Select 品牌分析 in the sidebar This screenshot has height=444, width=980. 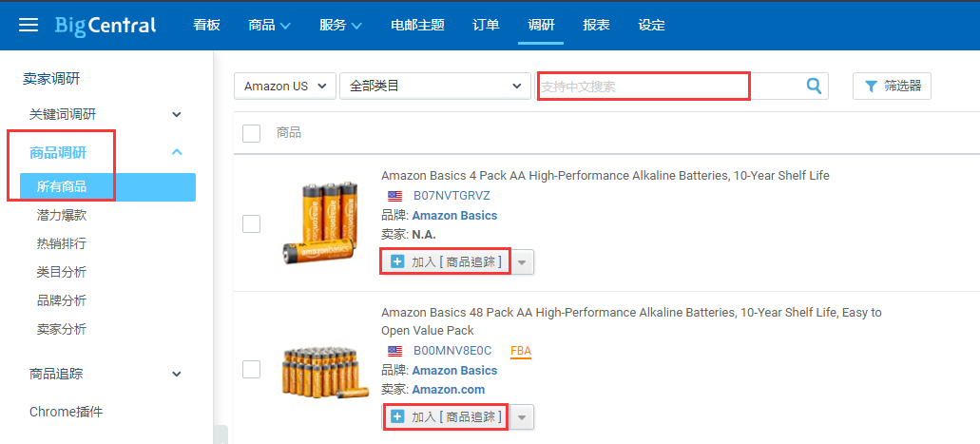(x=61, y=300)
